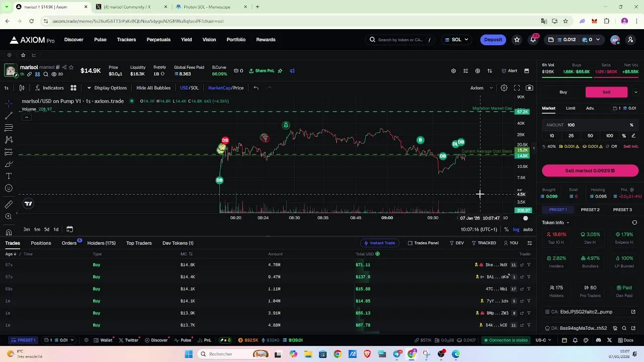Image resolution: width=644 pixels, height=362 pixels.
Task: Select the text annotation tool
Action: (x=9, y=176)
